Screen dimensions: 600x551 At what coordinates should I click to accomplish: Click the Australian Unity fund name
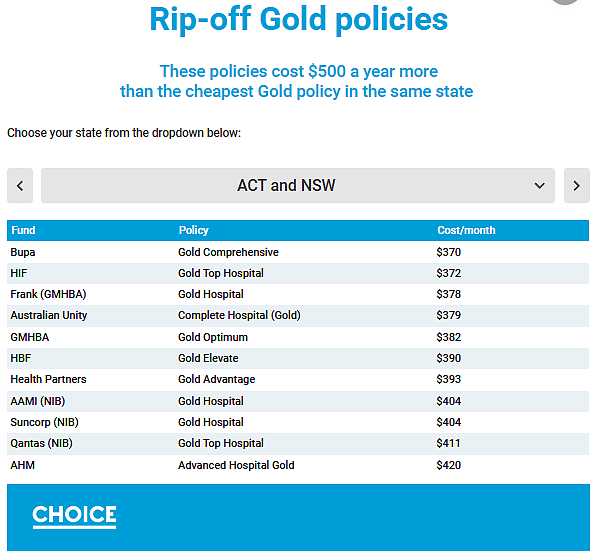coord(49,315)
